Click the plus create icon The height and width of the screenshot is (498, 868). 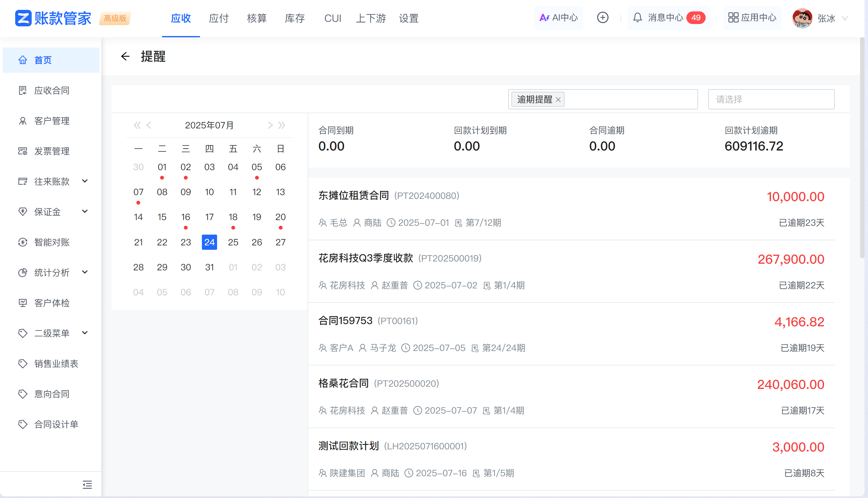[x=603, y=18]
